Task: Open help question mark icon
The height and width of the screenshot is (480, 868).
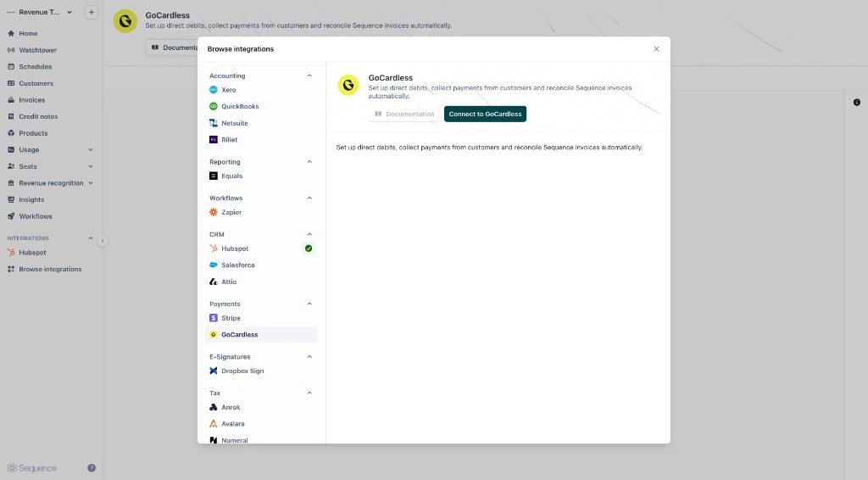Action: pos(92,468)
